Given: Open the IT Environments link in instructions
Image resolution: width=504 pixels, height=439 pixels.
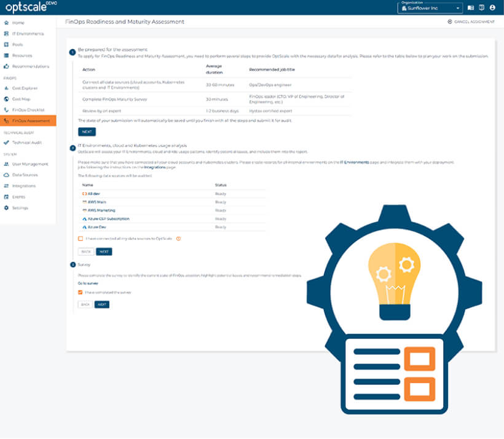Looking at the screenshot, I should [355, 162].
